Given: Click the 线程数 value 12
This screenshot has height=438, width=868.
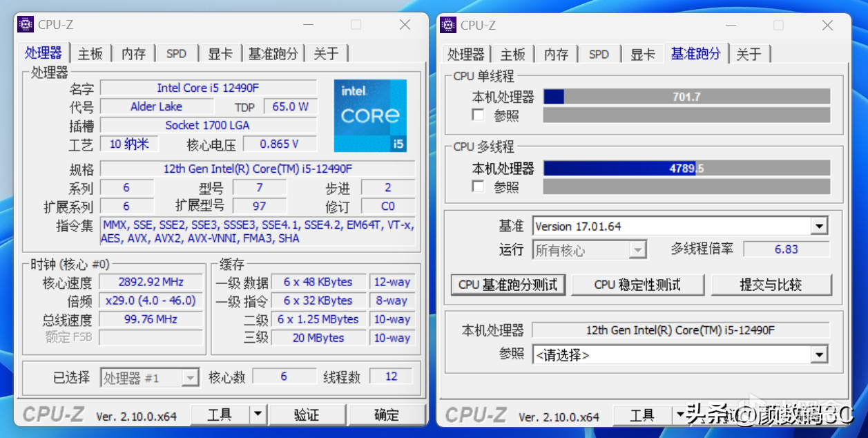Looking at the screenshot, I should tap(392, 377).
